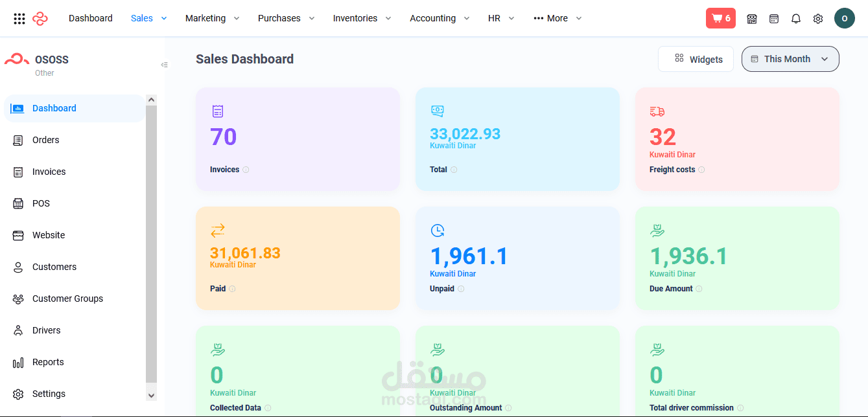868x417 pixels.
Task: Click the shopping cart icon with badge 6
Action: [x=720, y=18]
